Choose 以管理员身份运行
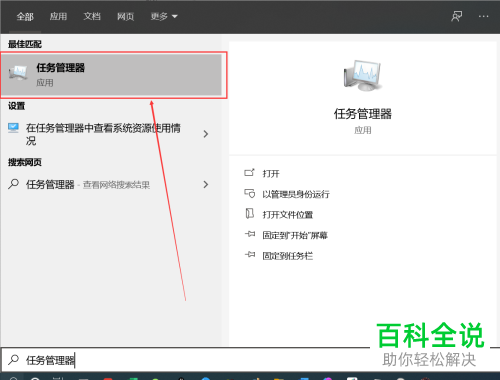The width and height of the screenshot is (500, 380). pos(296,194)
